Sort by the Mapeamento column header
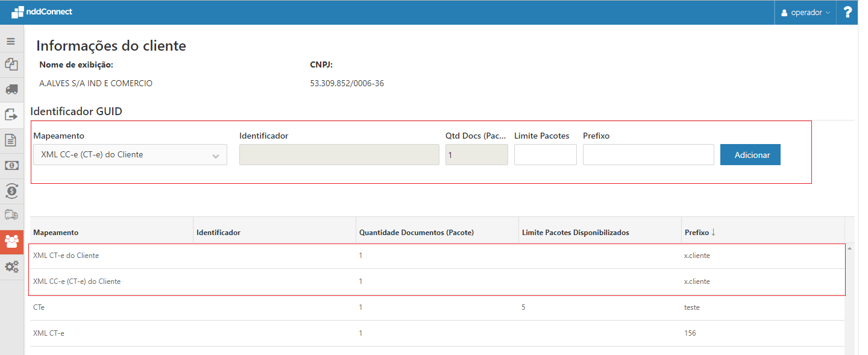Screen dimensions: 868x355 (x=56, y=233)
